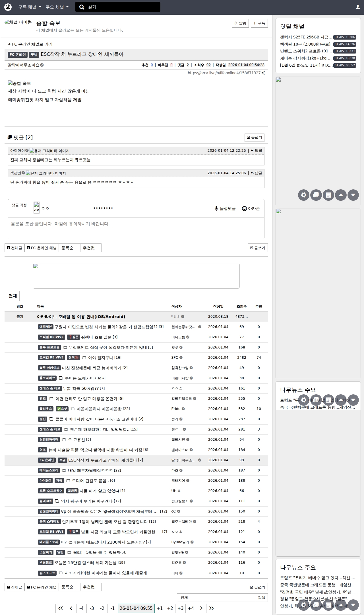364x615 pixels.
Task: Click the share icon beside the post URL
Action: pos(263,73)
